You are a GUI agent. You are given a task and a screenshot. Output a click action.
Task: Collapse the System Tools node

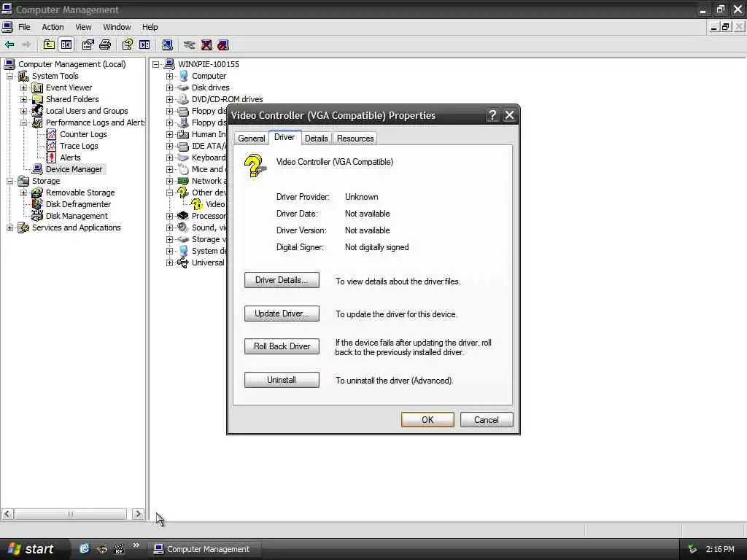9,76
